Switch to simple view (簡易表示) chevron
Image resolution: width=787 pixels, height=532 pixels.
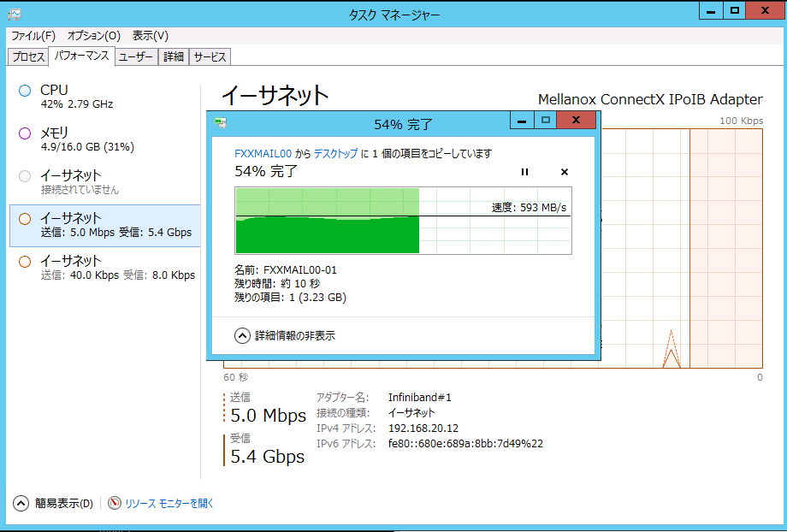pos(21,503)
